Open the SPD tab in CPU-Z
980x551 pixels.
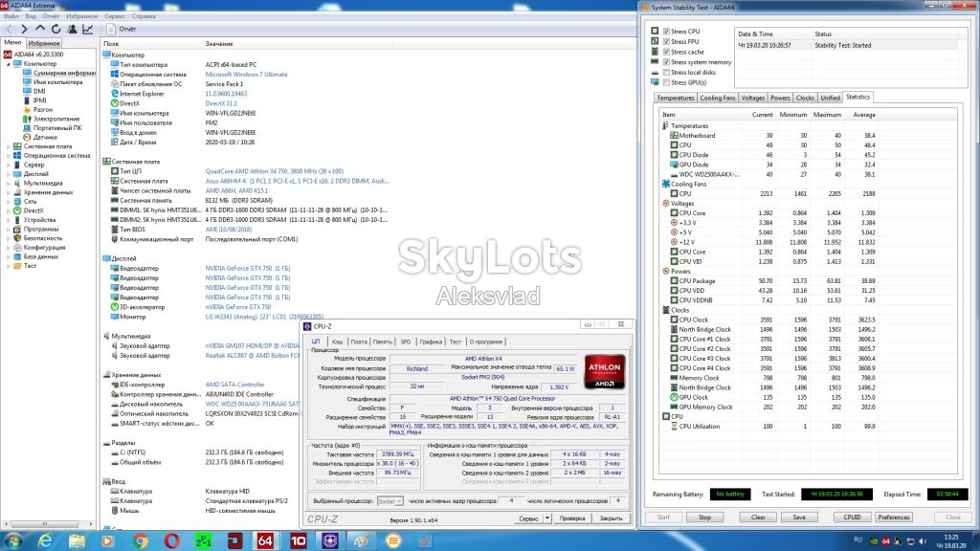pyautogui.click(x=406, y=342)
